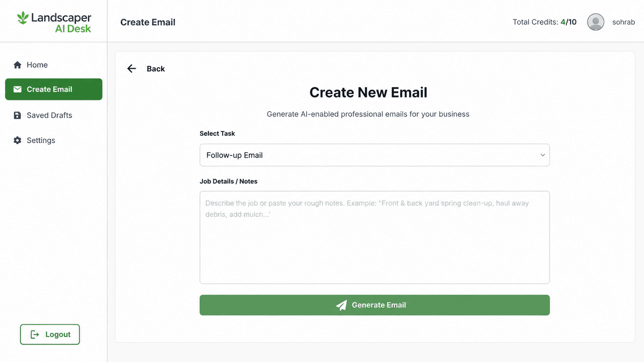Open the user avatar profile picture
This screenshot has width=644, height=362.
[595, 22]
